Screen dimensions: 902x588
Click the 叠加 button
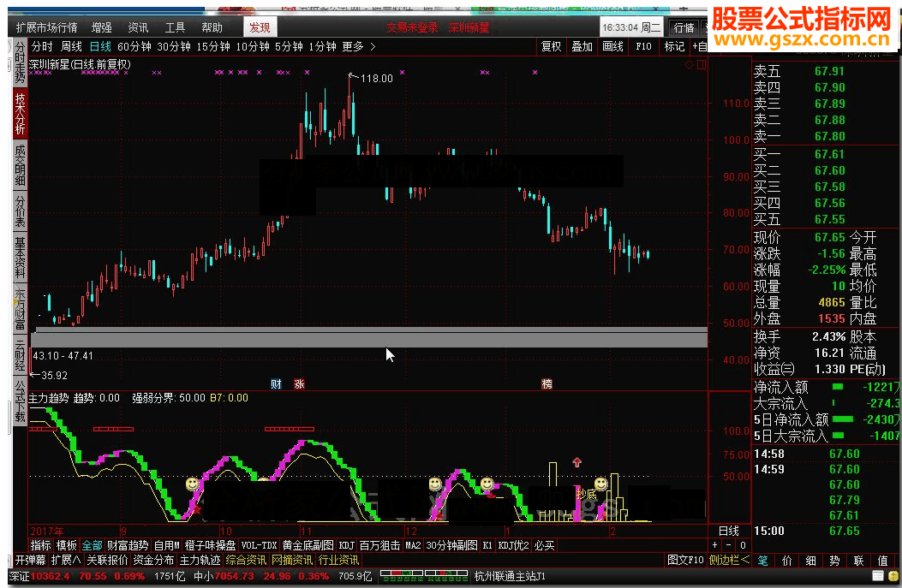(582, 46)
